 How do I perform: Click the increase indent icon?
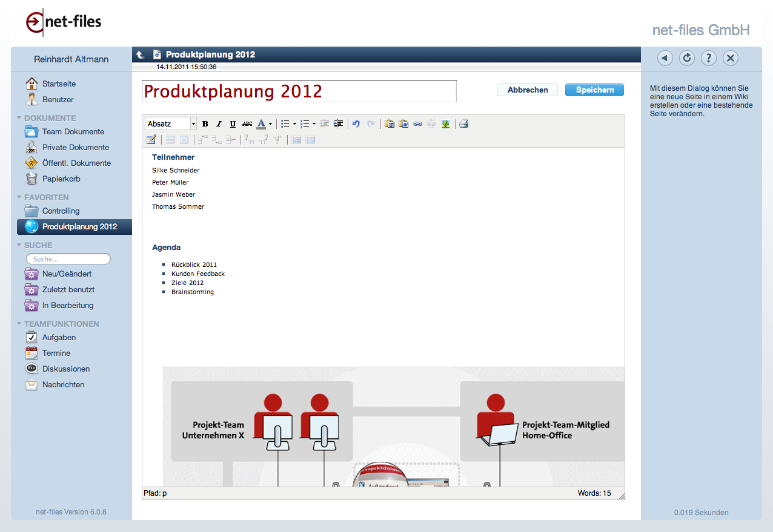(x=339, y=124)
